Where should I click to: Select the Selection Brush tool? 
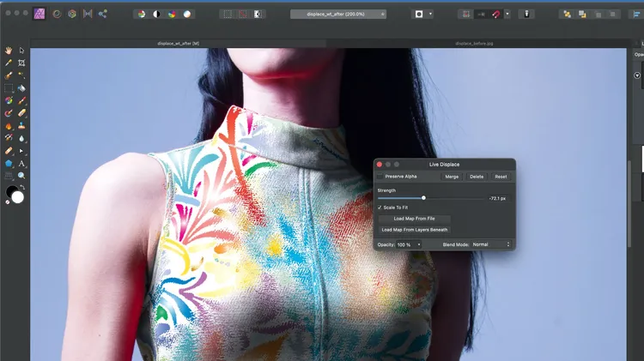click(x=9, y=75)
